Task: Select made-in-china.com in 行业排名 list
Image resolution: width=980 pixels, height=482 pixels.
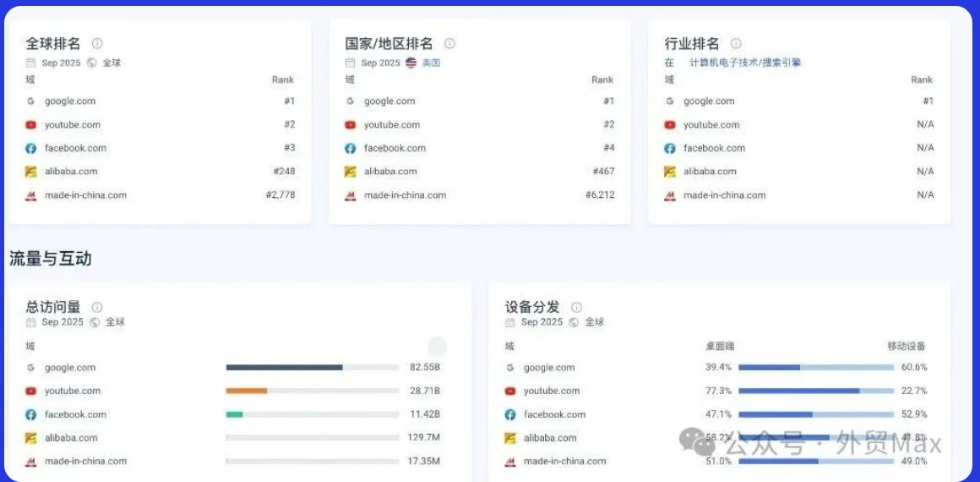Action: pos(724,195)
